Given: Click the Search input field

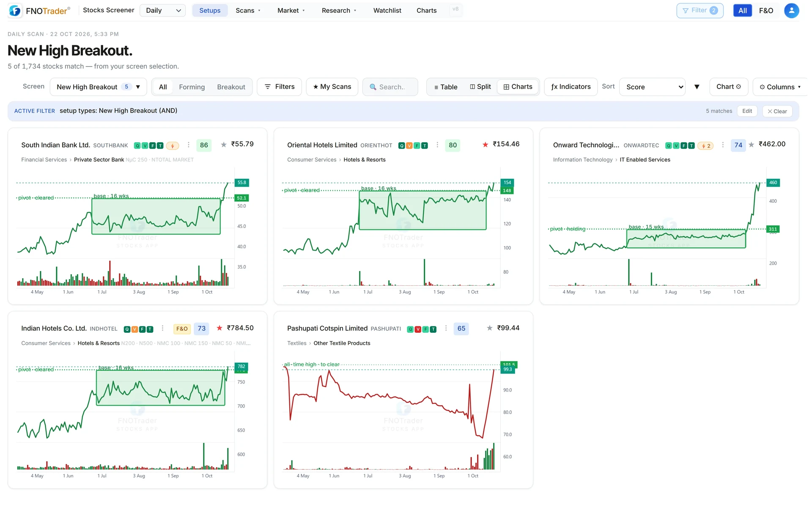Looking at the screenshot, I should pos(390,87).
